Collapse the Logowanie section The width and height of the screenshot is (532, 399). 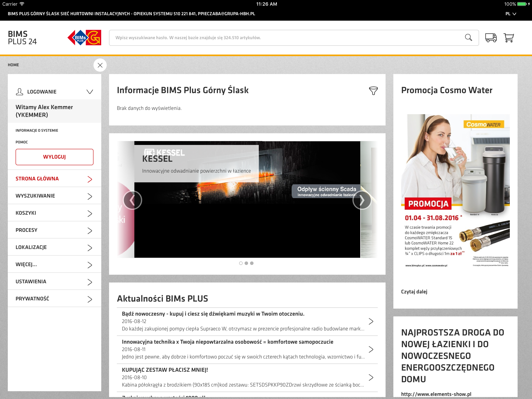[89, 92]
